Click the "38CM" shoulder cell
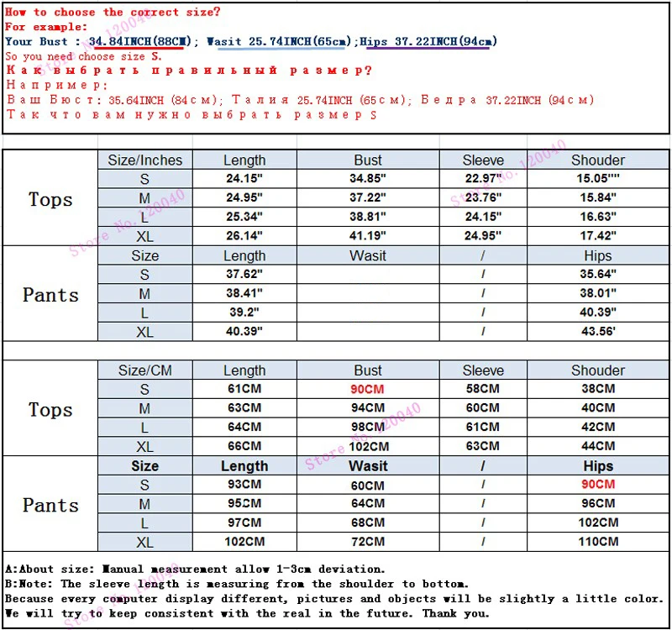Viewport: 672px width, 630px height. coord(598,389)
